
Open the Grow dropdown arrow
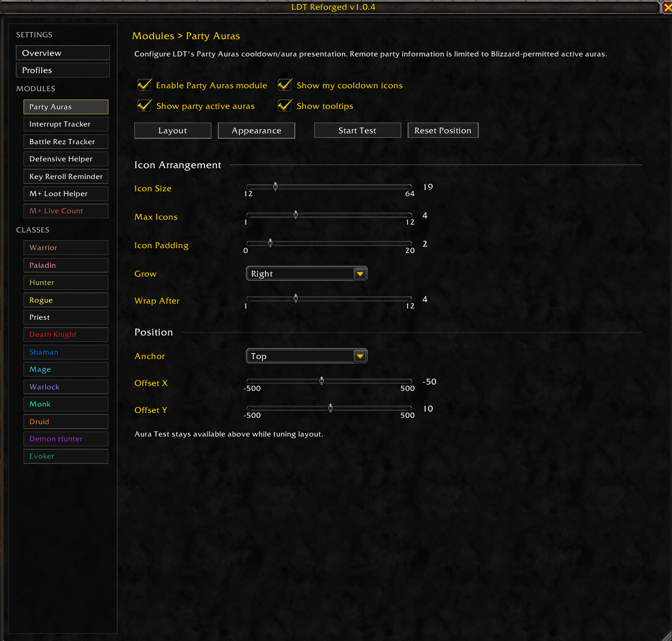point(360,274)
